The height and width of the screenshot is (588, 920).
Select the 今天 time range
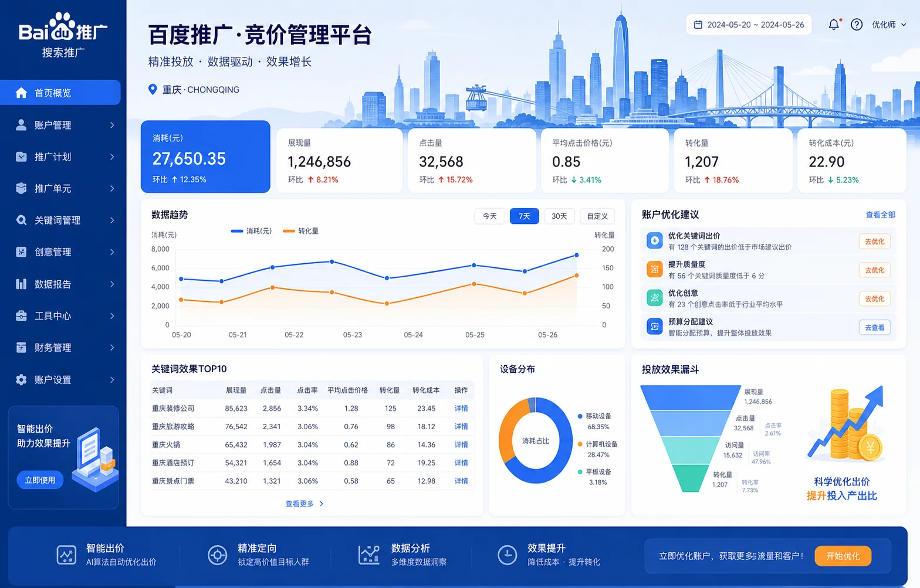click(489, 216)
